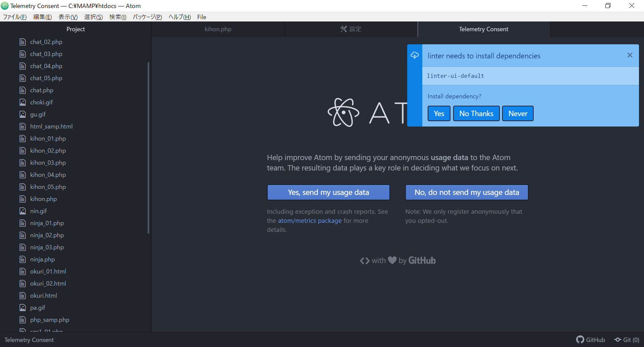Select the Telemetry Consent tab
644x347 pixels.
pyautogui.click(x=484, y=29)
